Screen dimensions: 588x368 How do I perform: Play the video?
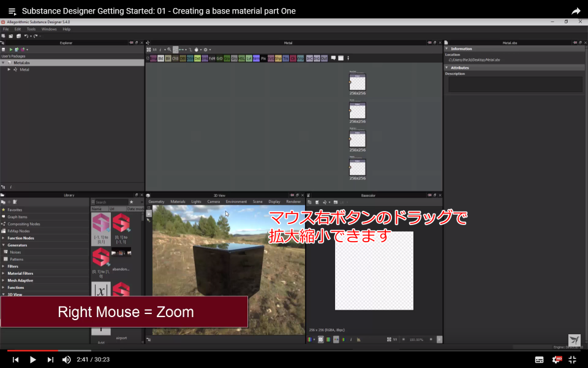[32, 360]
